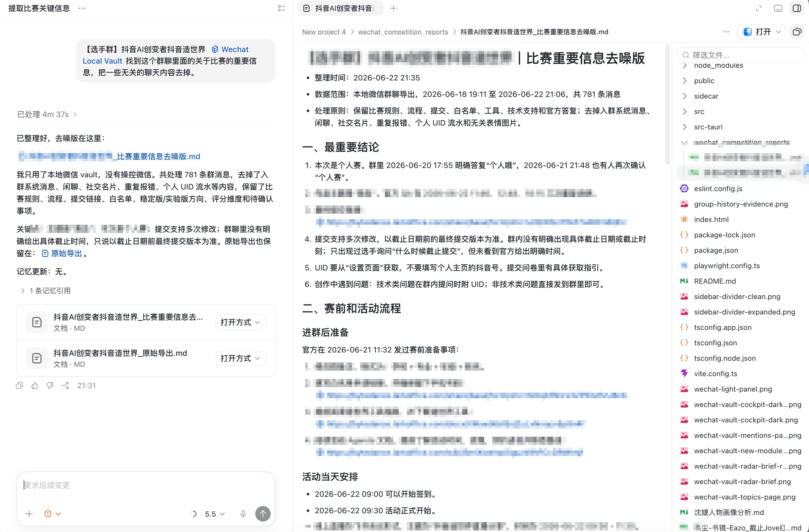Click the 比赛重要信息去 document card icon
Screen dimensions: 809x532
37,322
